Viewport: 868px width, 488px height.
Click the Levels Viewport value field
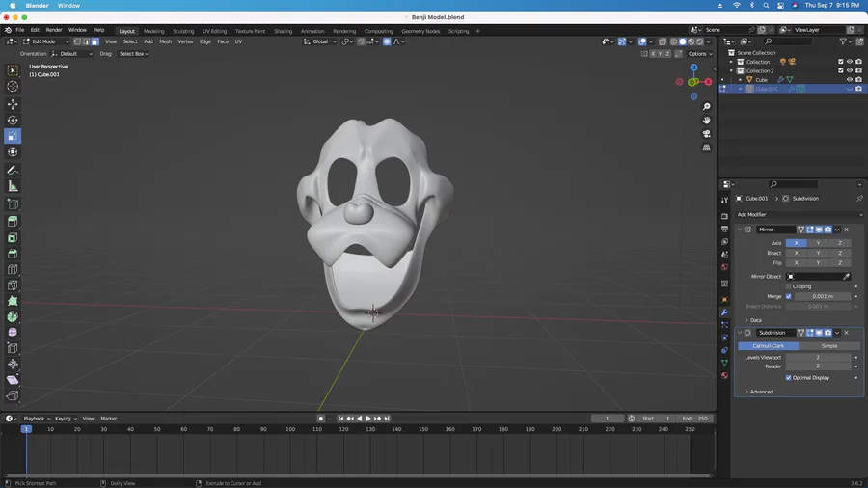818,357
